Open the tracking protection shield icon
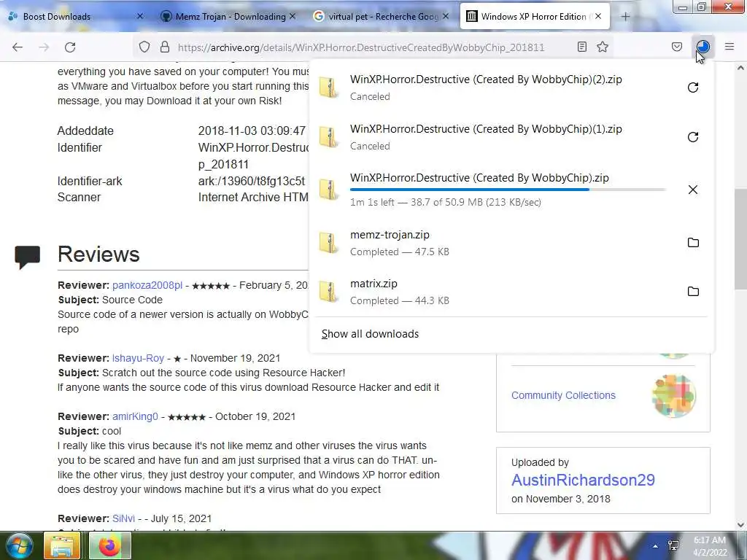Image resolution: width=747 pixels, height=560 pixels. pos(144,47)
